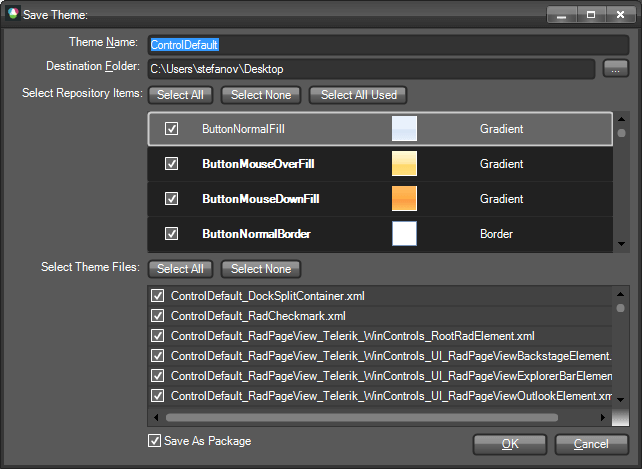Viewport: 642px width, 469px height.
Task: Click the Border type label of ButtonNormalBorder
Action: (x=496, y=234)
